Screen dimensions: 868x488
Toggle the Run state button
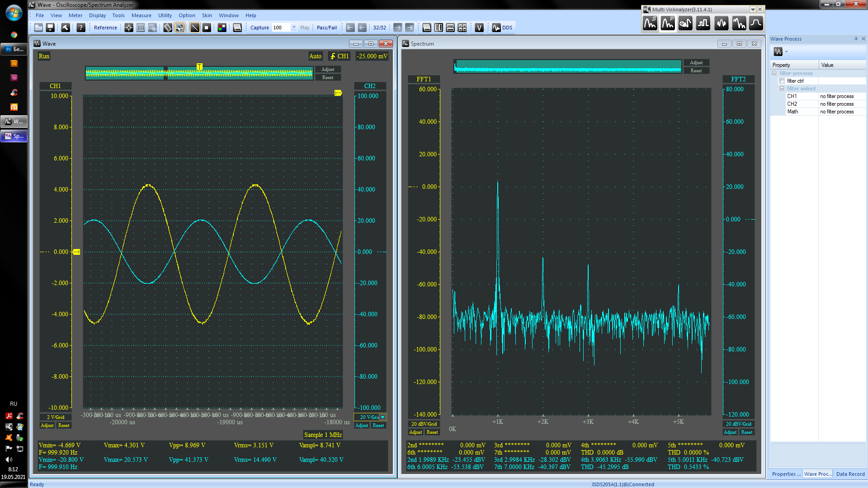point(44,56)
